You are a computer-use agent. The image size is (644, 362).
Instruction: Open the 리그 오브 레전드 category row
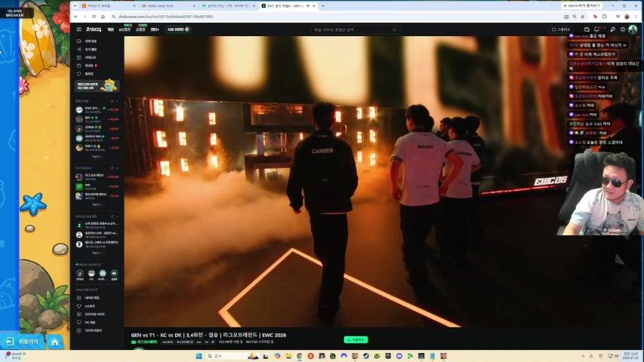point(97,177)
